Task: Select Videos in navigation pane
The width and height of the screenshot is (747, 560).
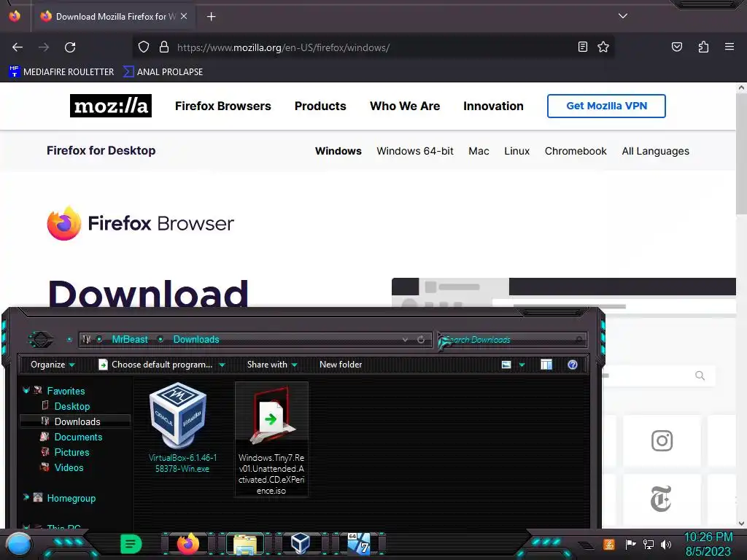Action: coord(69,467)
